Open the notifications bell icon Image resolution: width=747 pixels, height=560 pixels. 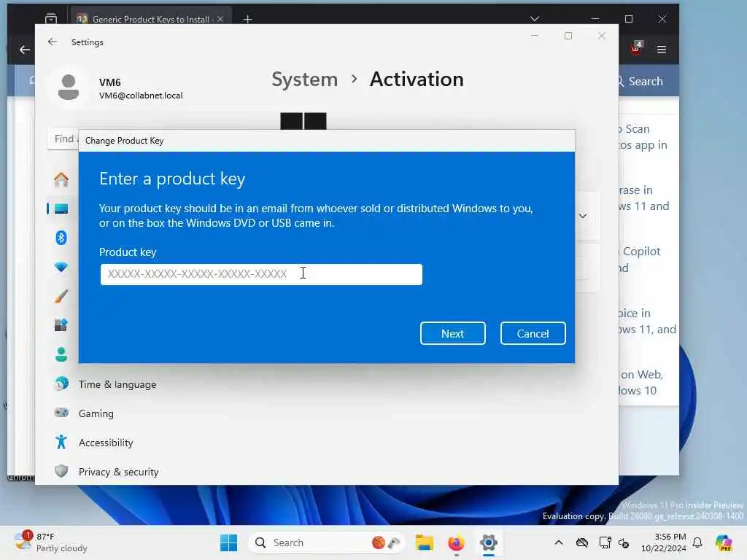tap(697, 542)
